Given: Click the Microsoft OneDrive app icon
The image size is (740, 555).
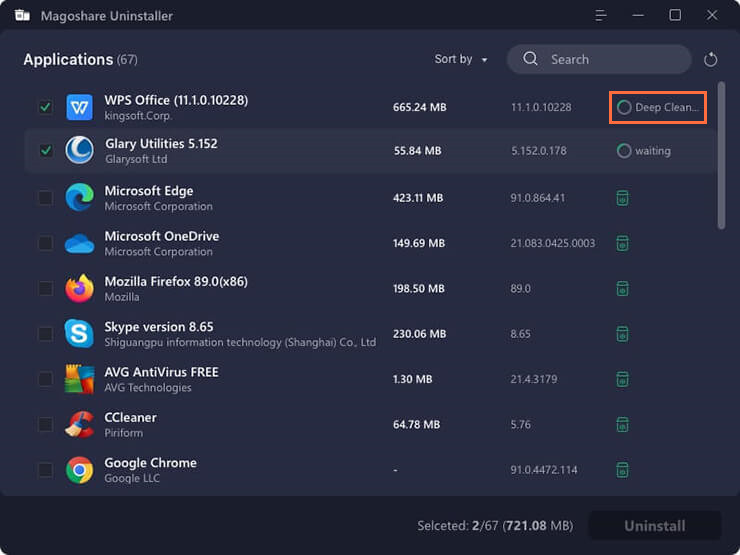Looking at the screenshot, I should (x=79, y=243).
